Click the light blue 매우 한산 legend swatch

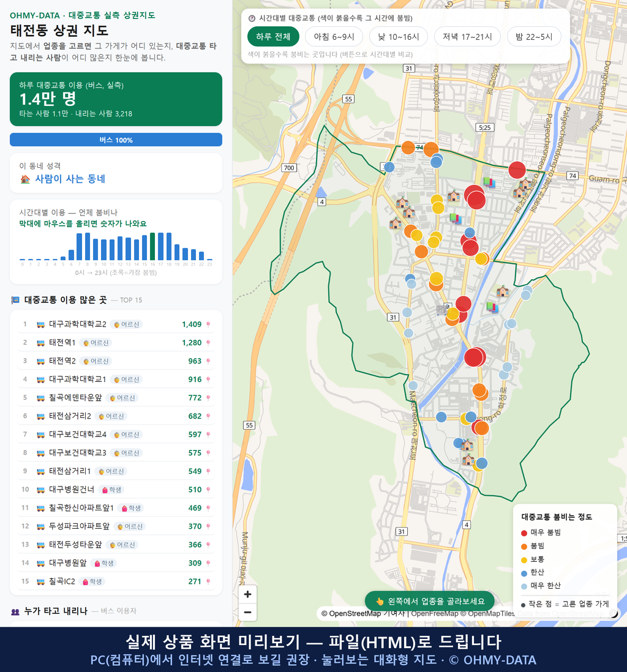point(524,586)
